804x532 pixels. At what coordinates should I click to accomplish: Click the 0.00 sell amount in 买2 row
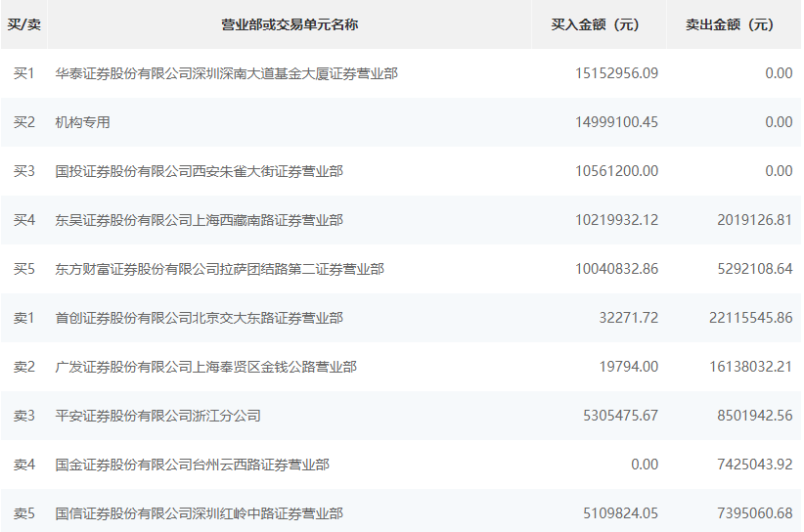779,122
